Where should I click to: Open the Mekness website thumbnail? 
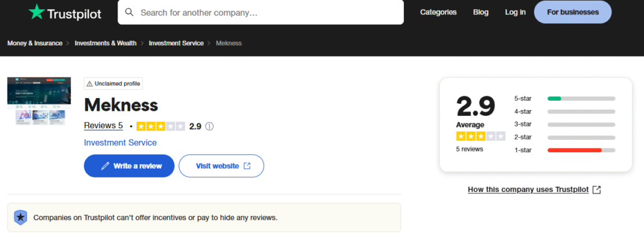click(x=39, y=101)
